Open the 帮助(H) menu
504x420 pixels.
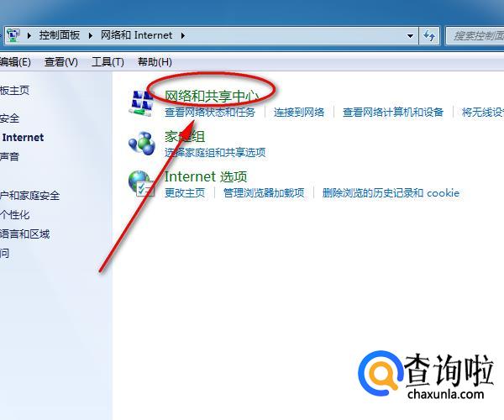[x=155, y=61]
